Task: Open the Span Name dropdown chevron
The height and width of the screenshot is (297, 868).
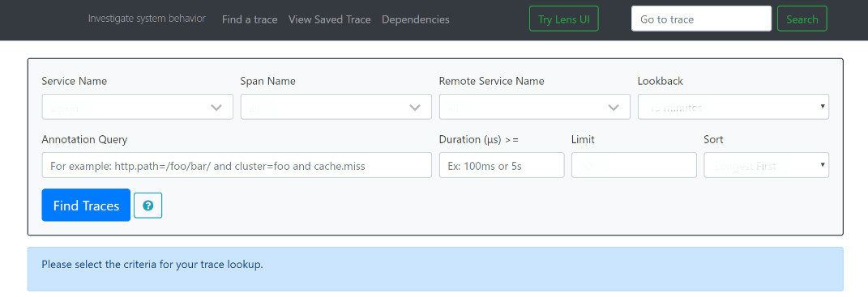Action: tap(415, 108)
